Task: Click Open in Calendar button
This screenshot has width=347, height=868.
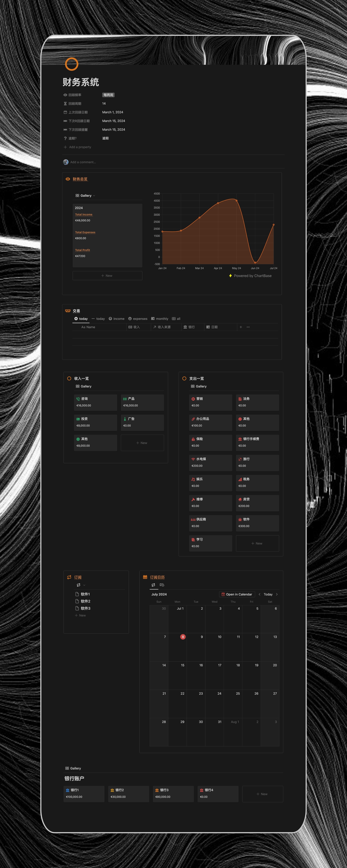Action: (x=237, y=594)
